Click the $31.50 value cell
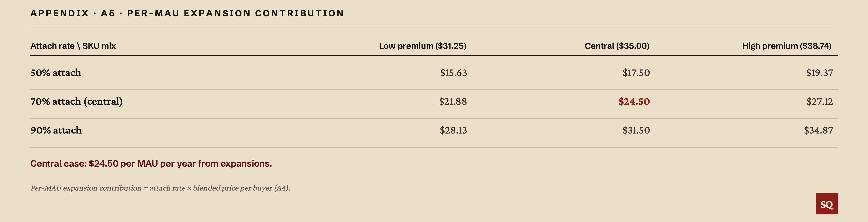868x222 pixels. point(636,130)
